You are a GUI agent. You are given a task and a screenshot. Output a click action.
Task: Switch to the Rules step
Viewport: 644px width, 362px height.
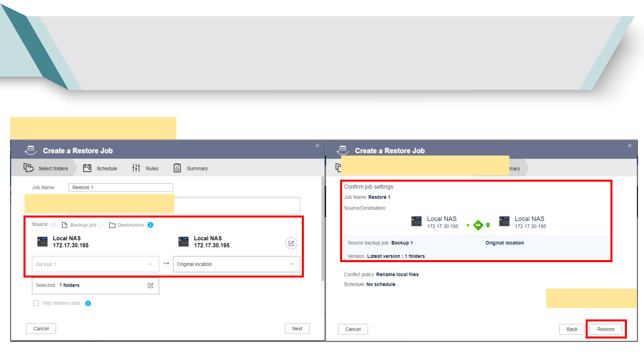point(146,168)
